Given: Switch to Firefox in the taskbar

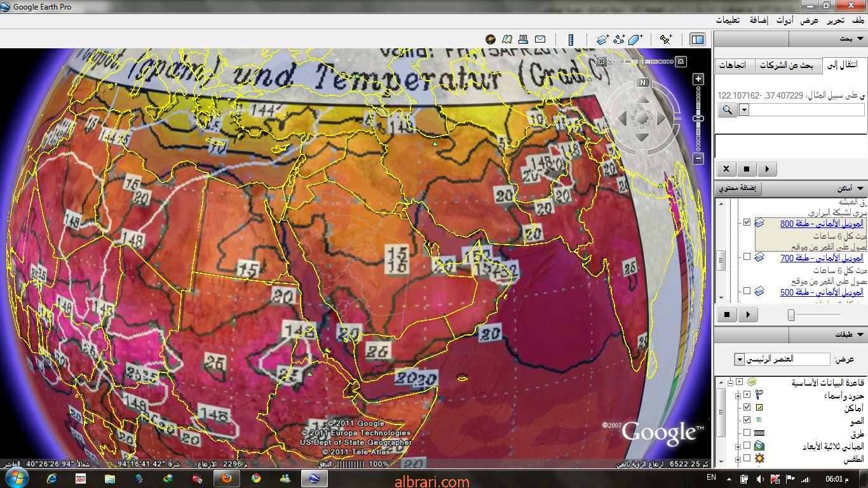Looking at the screenshot, I should (x=226, y=478).
